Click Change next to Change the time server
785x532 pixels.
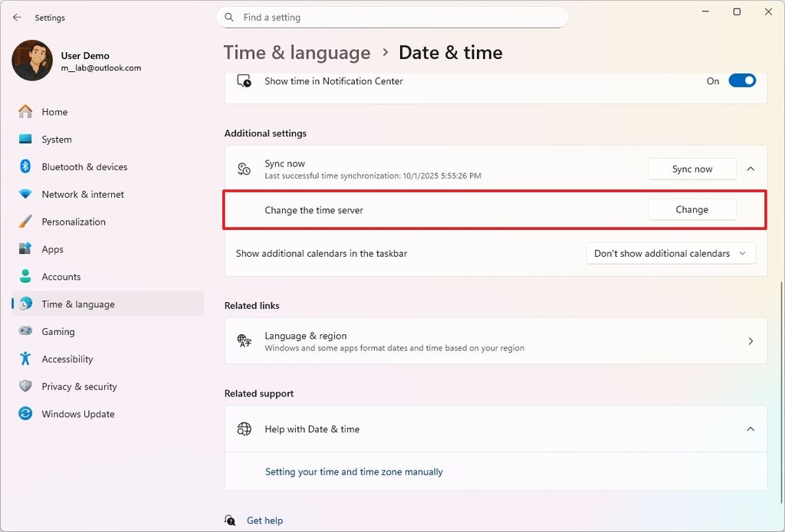tap(691, 209)
